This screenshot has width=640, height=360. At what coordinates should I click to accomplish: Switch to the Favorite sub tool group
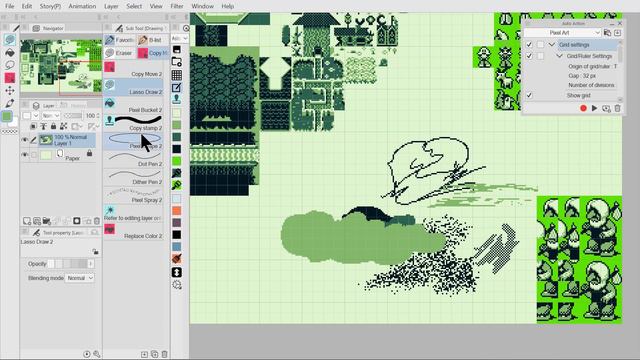pos(119,40)
